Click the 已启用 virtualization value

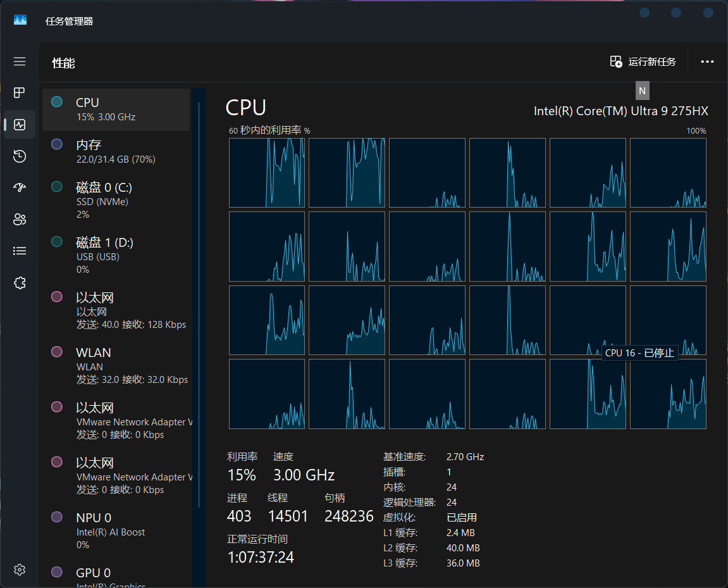click(462, 517)
